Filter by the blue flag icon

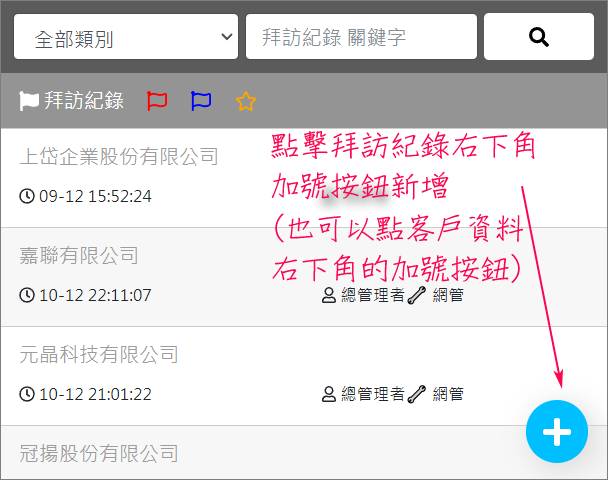[x=201, y=101]
